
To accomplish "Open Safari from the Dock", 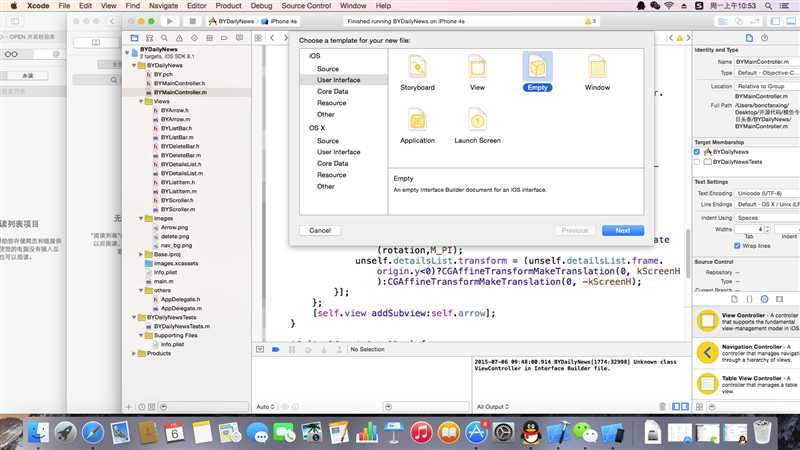I will click(93, 433).
